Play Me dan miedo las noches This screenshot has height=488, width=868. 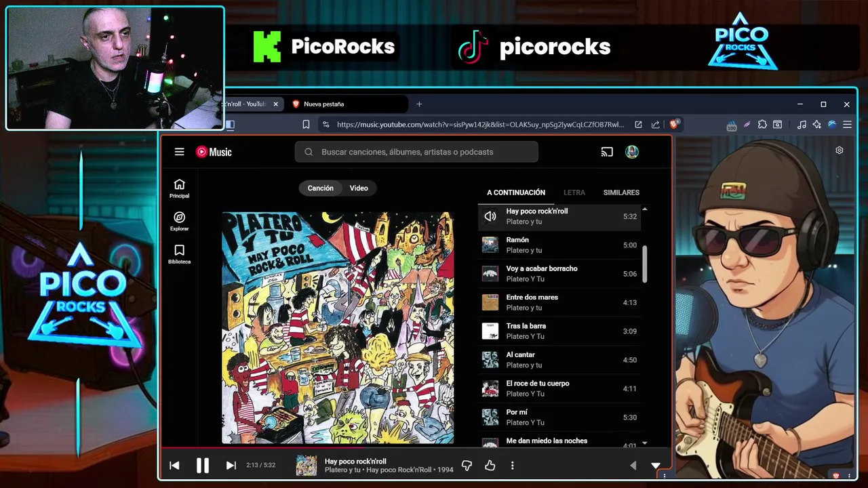click(559, 441)
